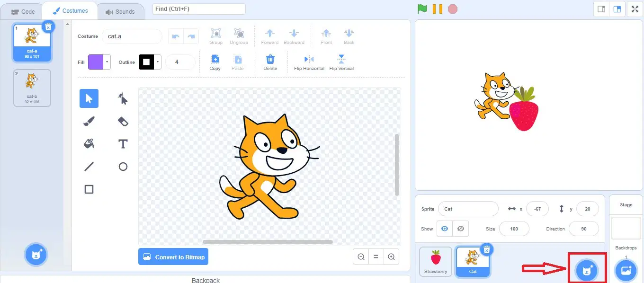The height and width of the screenshot is (283, 644).
Task: Click the black Outline color swatch
Action: coord(146,62)
